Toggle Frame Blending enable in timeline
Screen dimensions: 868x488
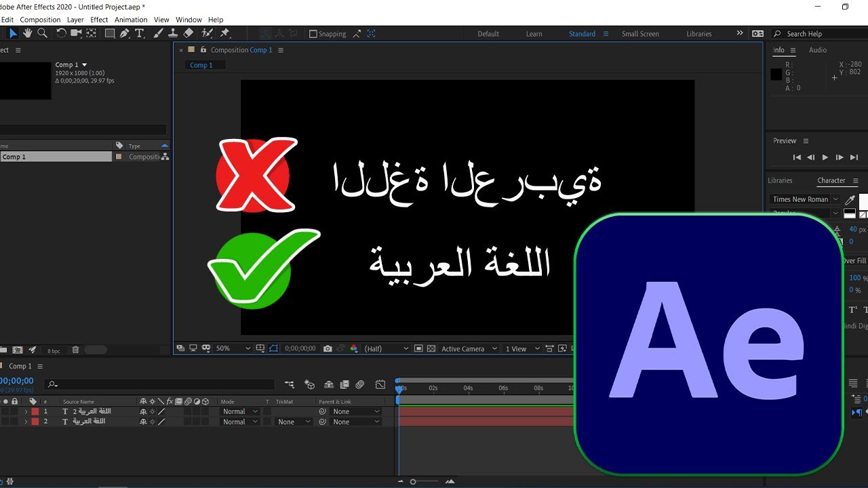tap(344, 384)
